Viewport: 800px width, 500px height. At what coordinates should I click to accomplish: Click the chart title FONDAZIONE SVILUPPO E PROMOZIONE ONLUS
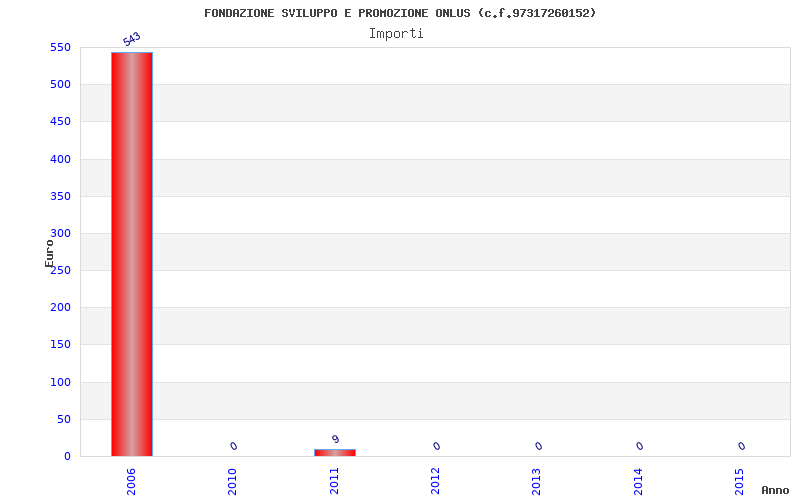tap(400, 13)
